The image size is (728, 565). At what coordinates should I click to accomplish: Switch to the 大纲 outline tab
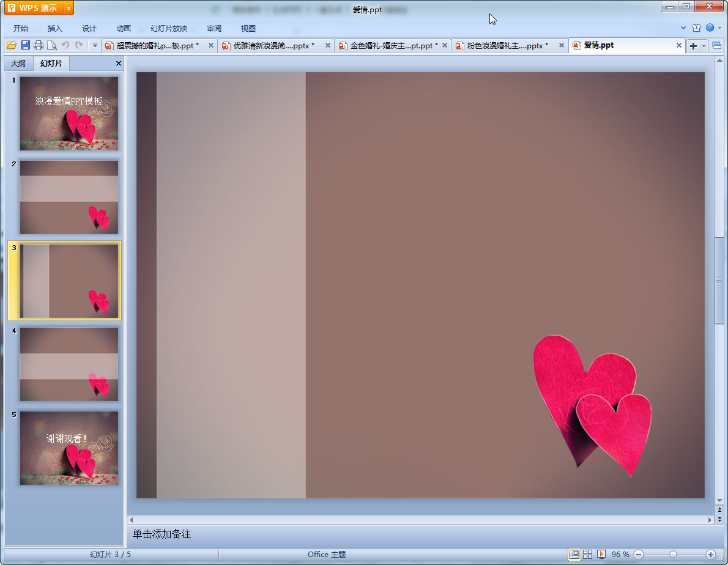[18, 63]
